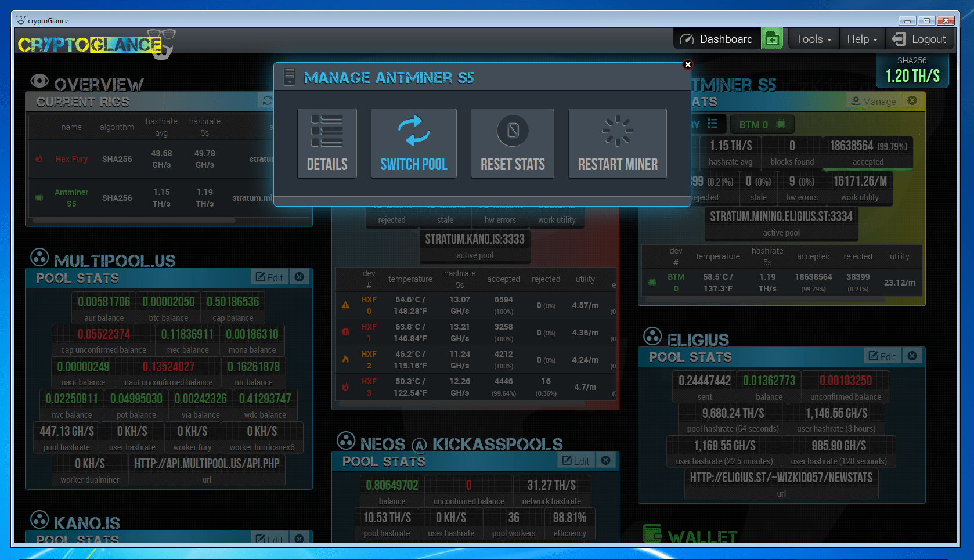Click HXF 2 flame status icon

tap(345, 360)
